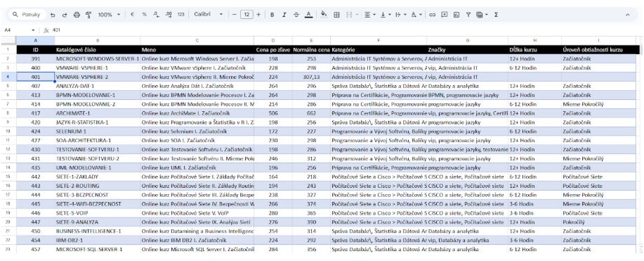The height and width of the screenshot is (261, 644).
Task: Select cell Online kurz Selenium I. Začiatočník
Action: pyautogui.click(x=197, y=132)
